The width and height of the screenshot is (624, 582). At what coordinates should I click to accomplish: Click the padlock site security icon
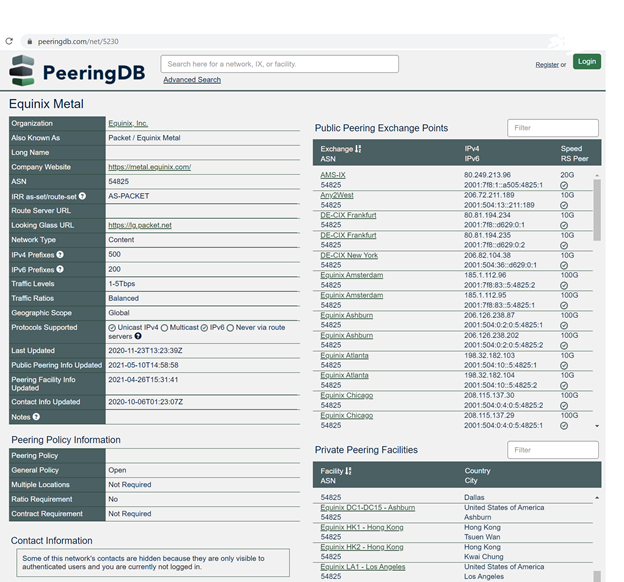pos(29,41)
